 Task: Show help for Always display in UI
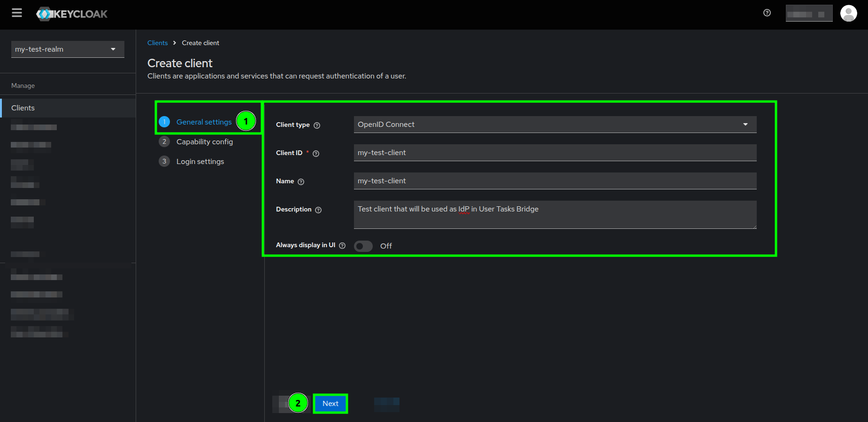tap(342, 246)
